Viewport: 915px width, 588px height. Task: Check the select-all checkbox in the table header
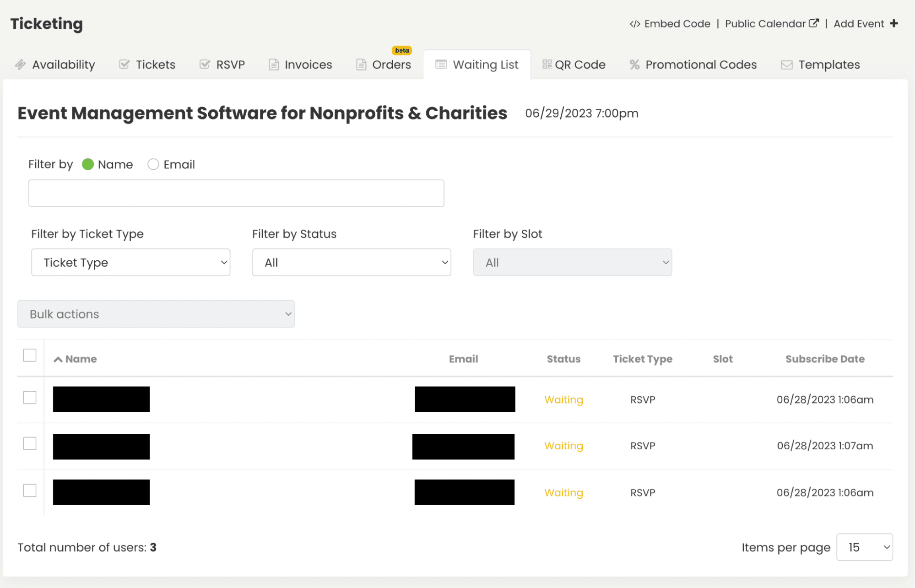click(x=30, y=355)
